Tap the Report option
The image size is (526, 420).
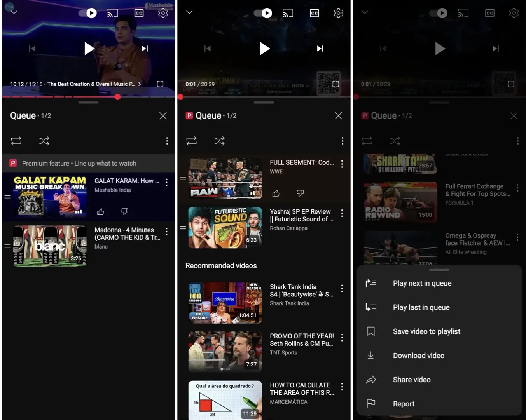click(403, 404)
